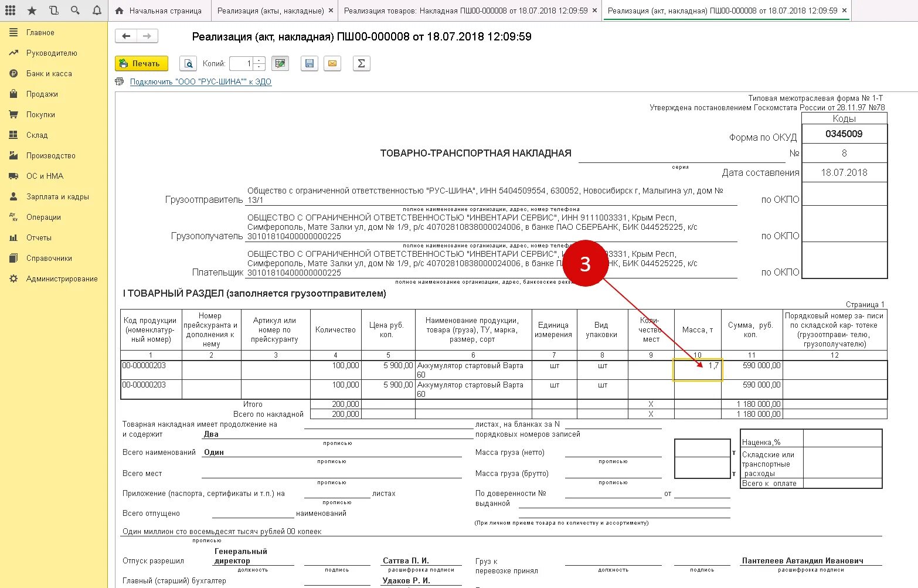Go forward with the right arrow button
The width and height of the screenshot is (918, 588).
click(147, 36)
